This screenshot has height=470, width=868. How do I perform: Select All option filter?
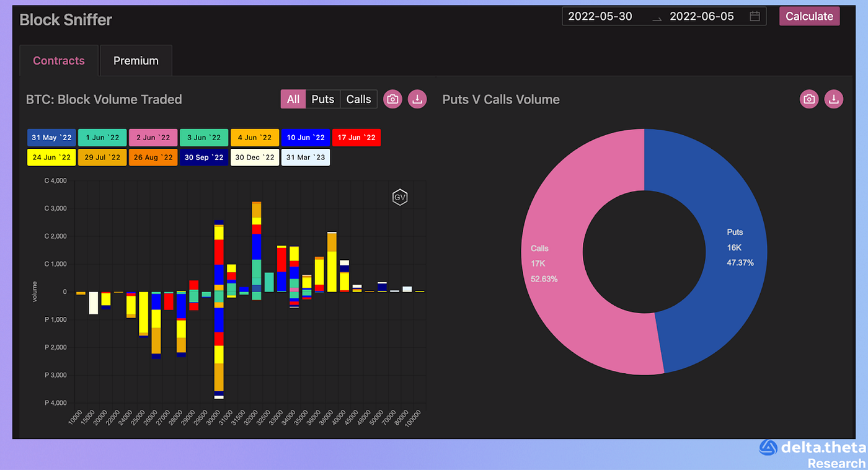293,99
